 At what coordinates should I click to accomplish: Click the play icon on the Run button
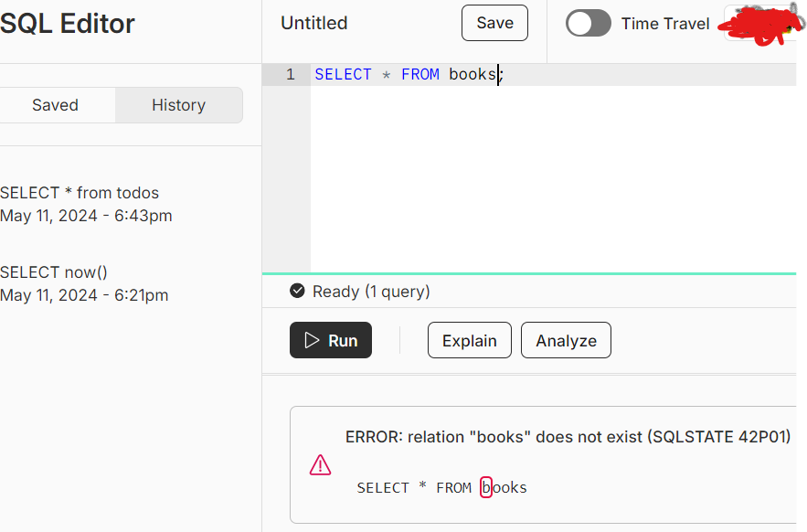coord(311,341)
